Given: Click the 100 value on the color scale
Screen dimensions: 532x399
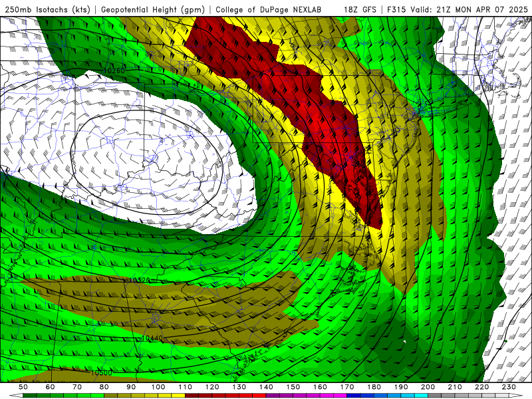Looking at the screenshot, I should point(158,387).
